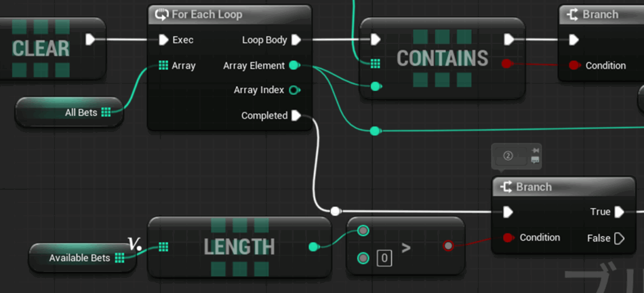Click the greater-than node boolean output pin
This screenshot has width=644, height=293.
448,246
